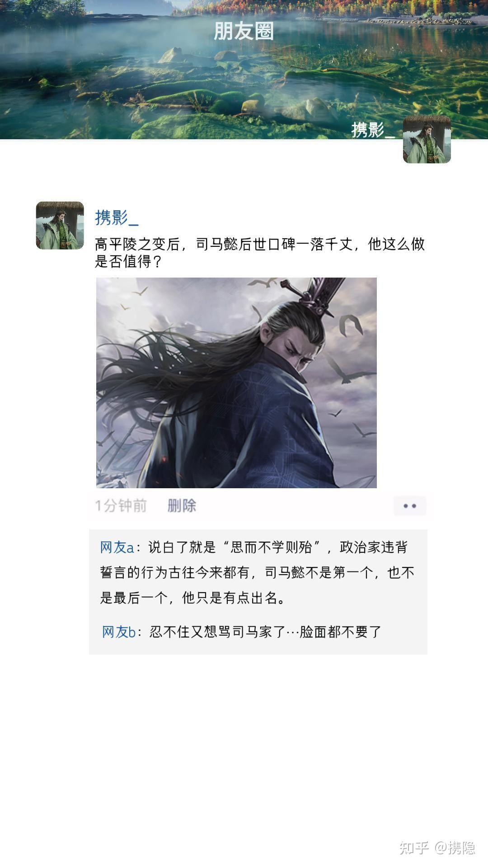Image resolution: width=488 pixels, height=868 pixels.
Task: Tap the 朋友圈 title header
Action: [x=244, y=31]
